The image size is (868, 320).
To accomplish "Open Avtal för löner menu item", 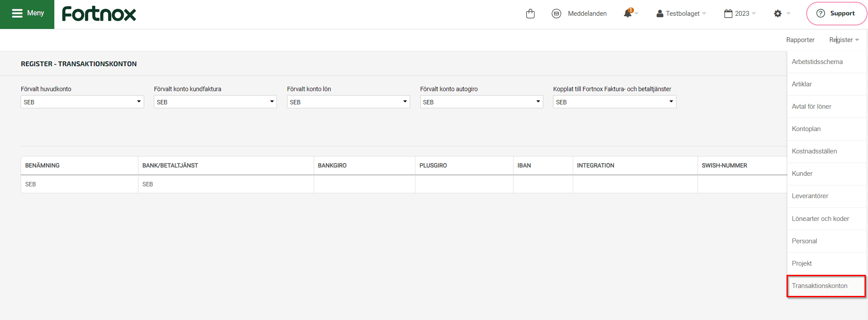I will click(826, 107).
